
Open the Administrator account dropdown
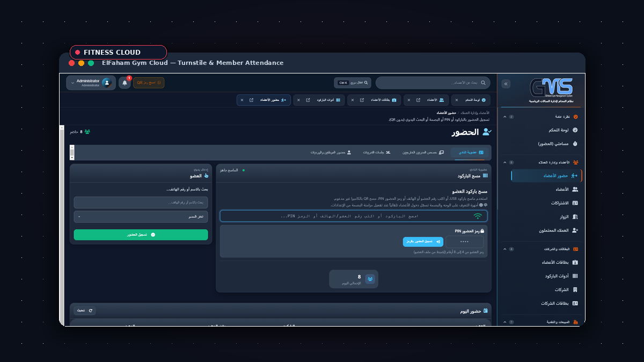[x=91, y=83]
